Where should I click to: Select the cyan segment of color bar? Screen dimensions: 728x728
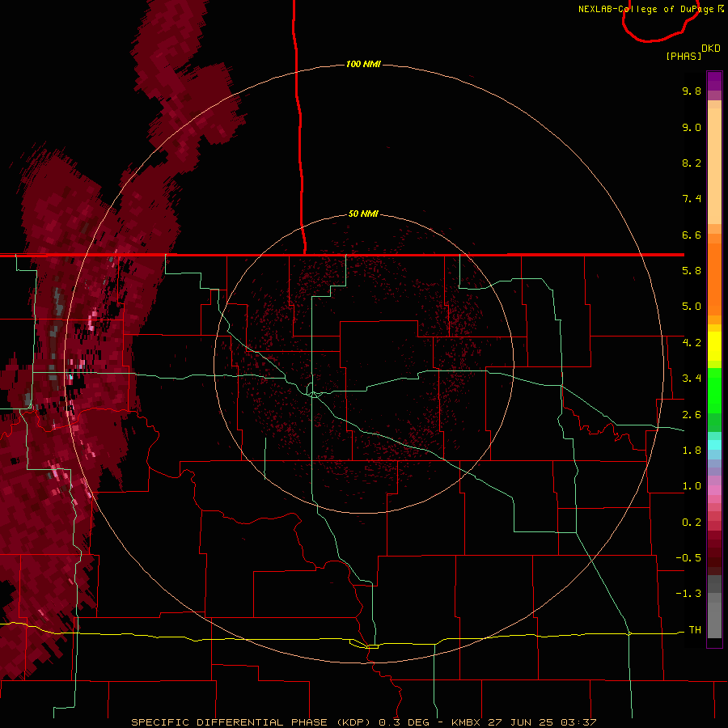[714, 445]
